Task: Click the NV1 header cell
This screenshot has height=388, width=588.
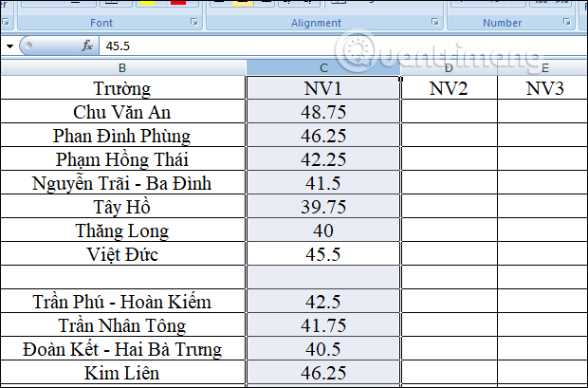Action: click(323, 88)
